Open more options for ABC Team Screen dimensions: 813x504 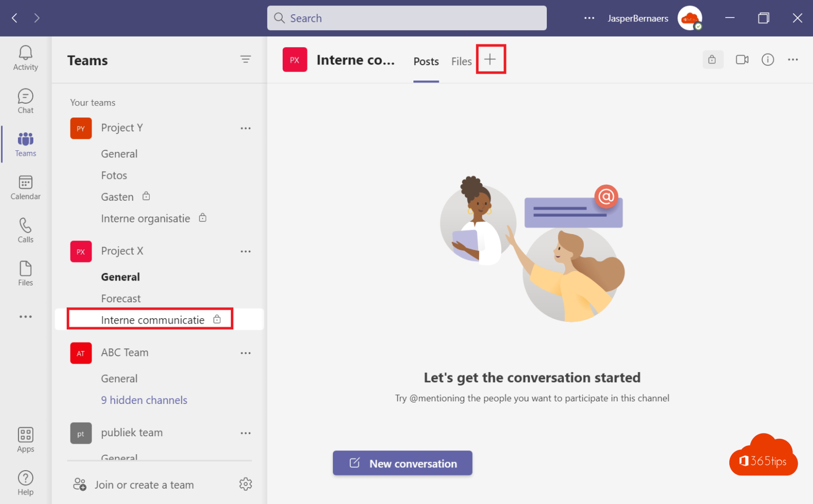tap(246, 353)
